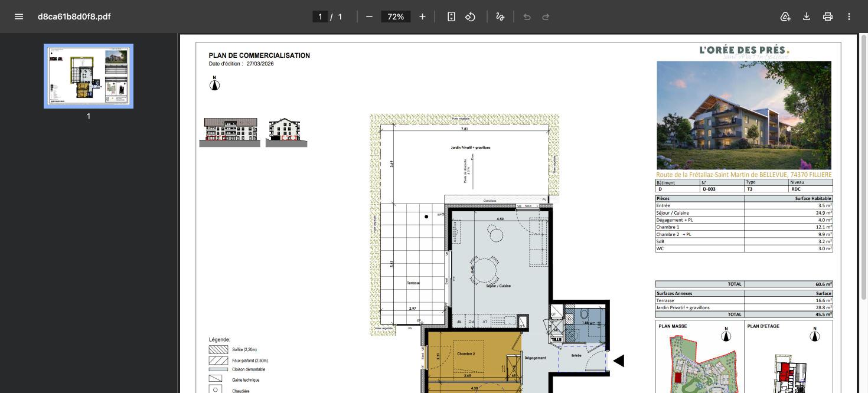Click the Entrée label on floor plan
This screenshot has height=393, width=868.
pos(576,355)
